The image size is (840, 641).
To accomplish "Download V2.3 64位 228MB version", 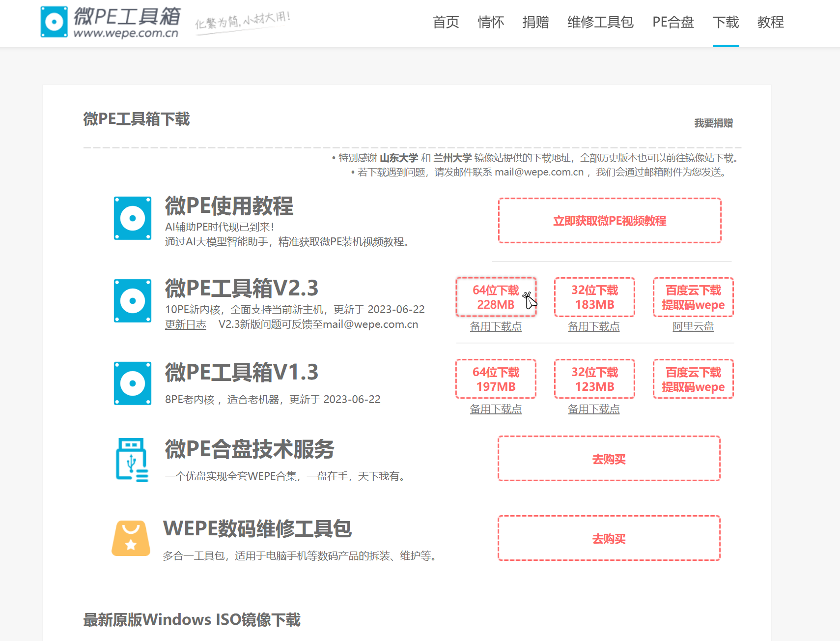I will click(496, 297).
